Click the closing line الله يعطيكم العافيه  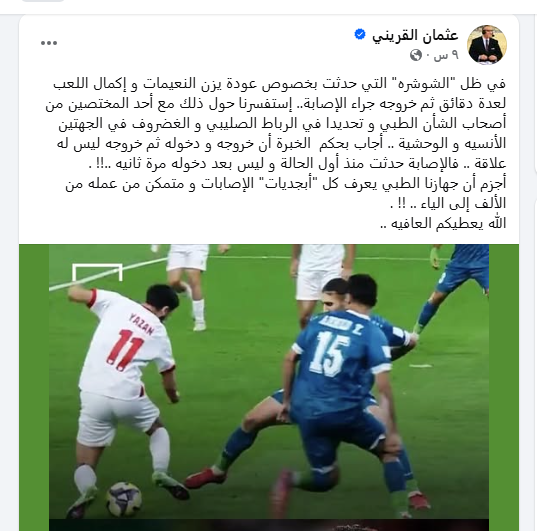point(443,223)
